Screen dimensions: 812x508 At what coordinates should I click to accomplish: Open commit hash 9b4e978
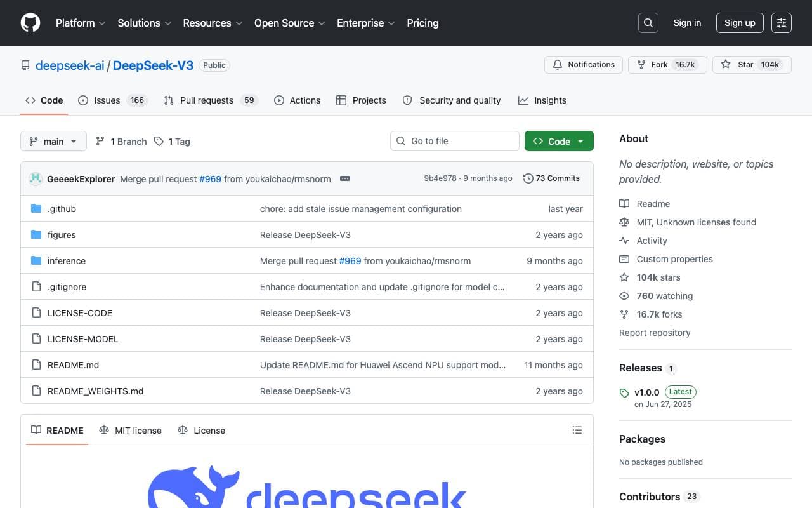440,178
